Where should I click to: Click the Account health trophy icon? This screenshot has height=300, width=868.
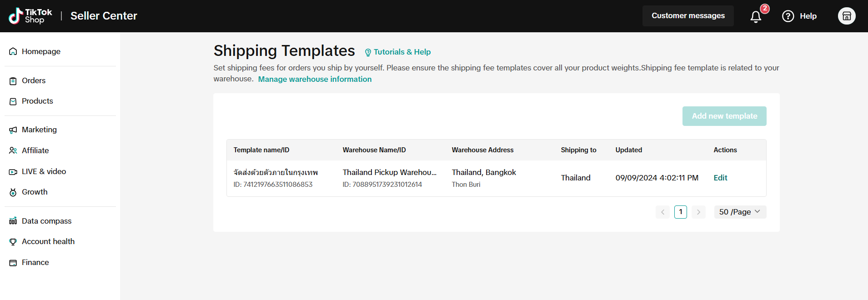(x=13, y=242)
